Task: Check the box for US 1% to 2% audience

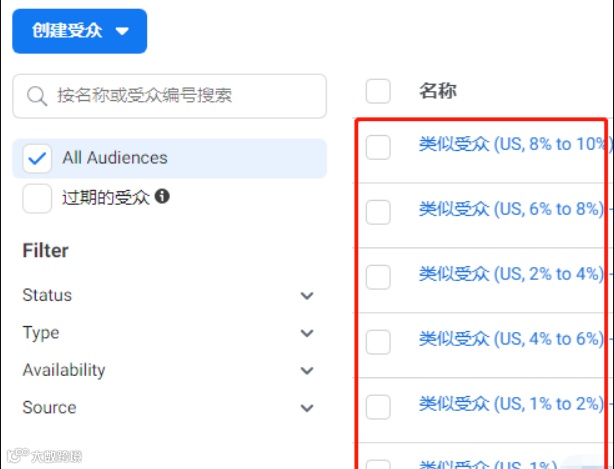Action: coord(378,407)
